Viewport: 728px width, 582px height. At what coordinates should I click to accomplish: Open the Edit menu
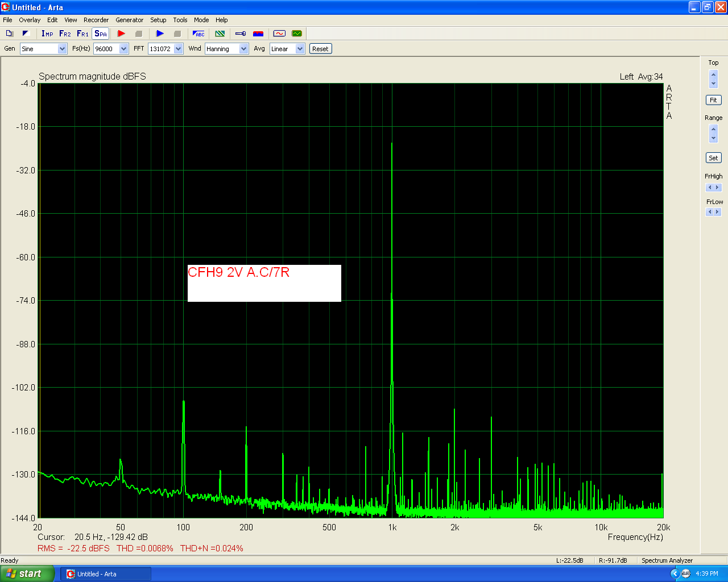coord(52,20)
